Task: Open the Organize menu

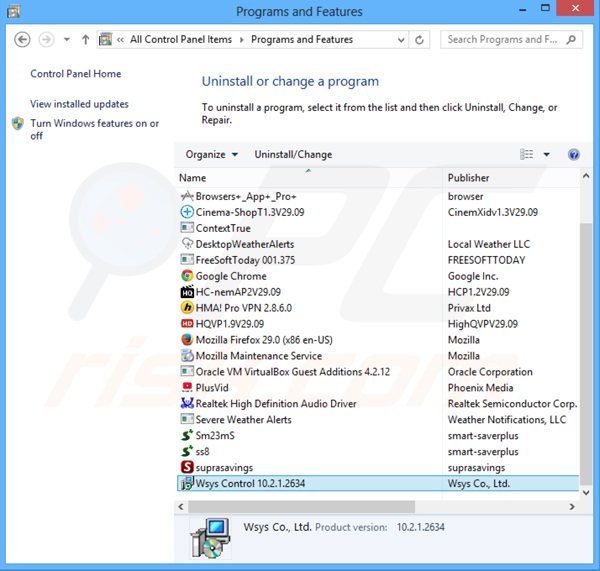Action: 212,155
